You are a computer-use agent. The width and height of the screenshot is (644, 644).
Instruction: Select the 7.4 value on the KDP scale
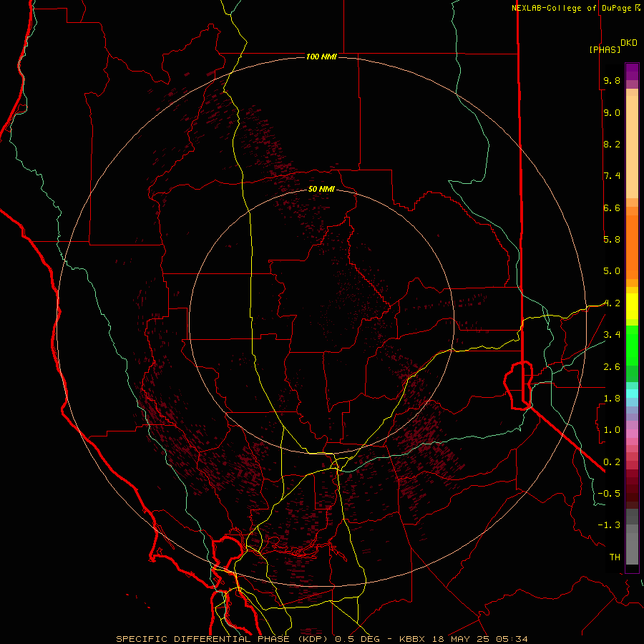(612, 176)
